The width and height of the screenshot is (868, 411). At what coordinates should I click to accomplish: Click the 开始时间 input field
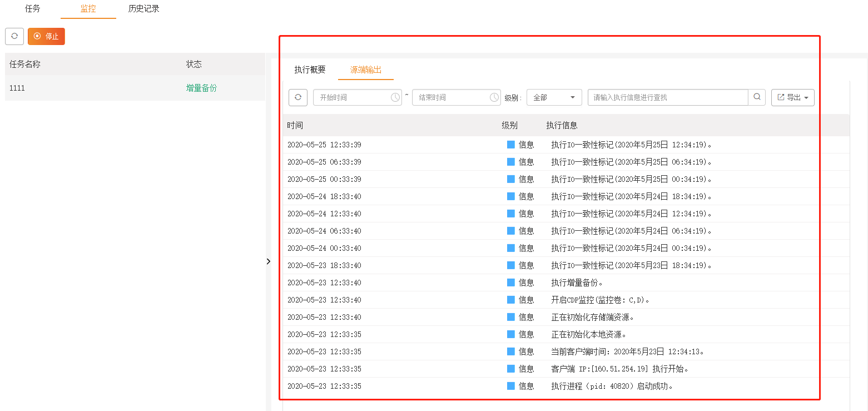click(357, 97)
